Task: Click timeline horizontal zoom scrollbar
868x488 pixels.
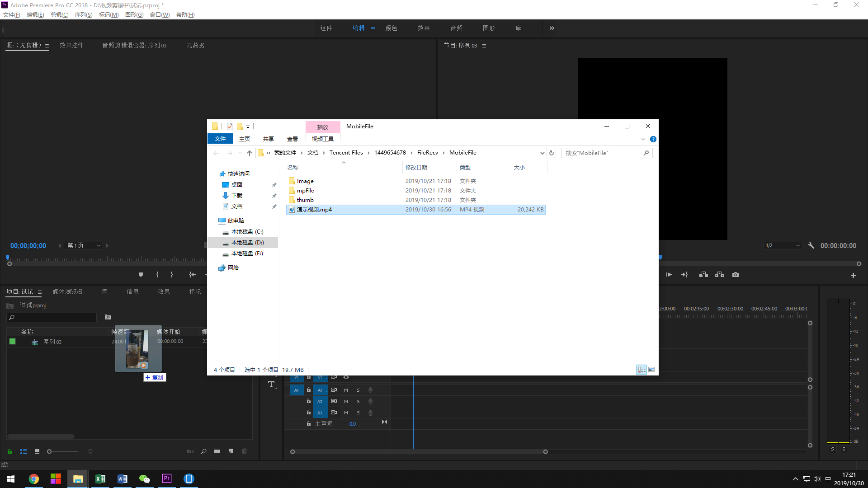Action: pos(419,452)
